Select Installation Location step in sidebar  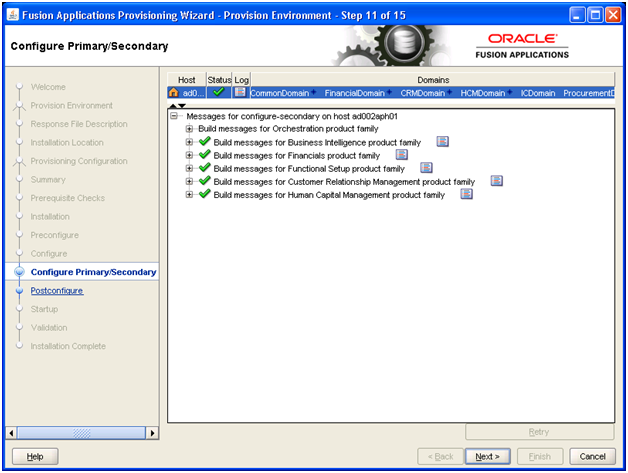click(x=67, y=142)
